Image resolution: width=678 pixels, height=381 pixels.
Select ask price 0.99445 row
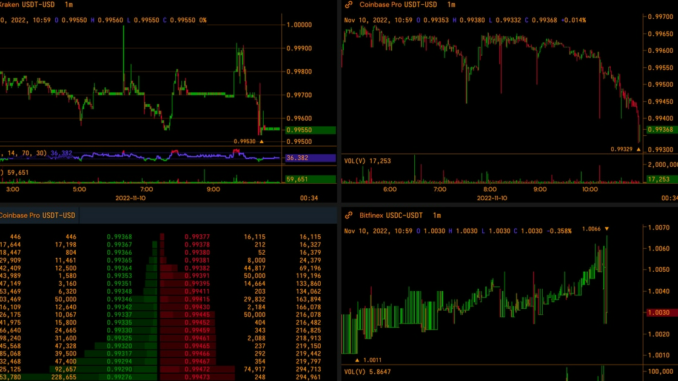tap(197, 315)
